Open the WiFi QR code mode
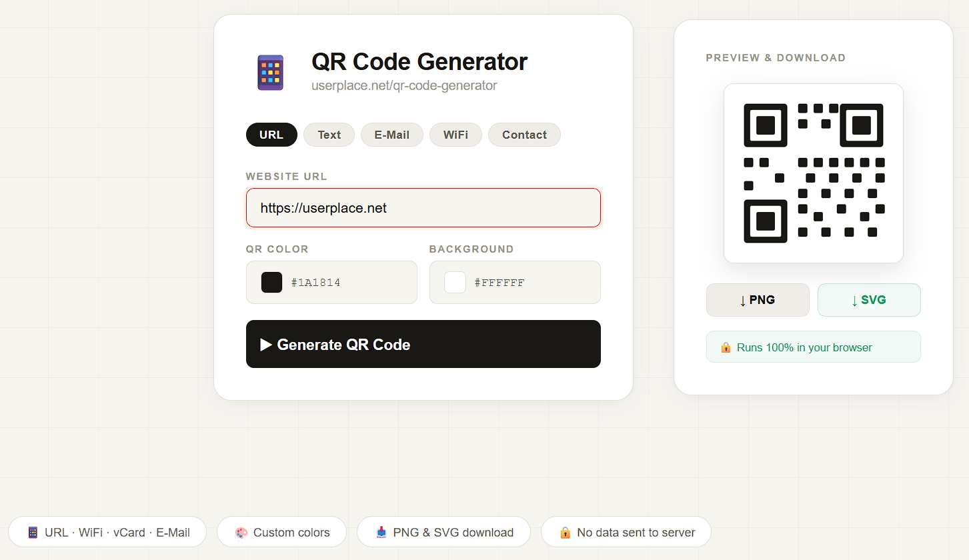 455,134
